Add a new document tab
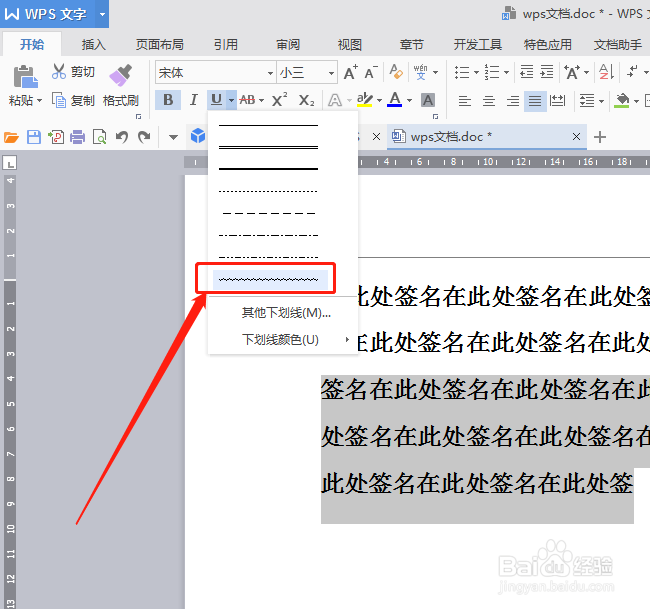Screen dimensions: 650x609 [600, 137]
